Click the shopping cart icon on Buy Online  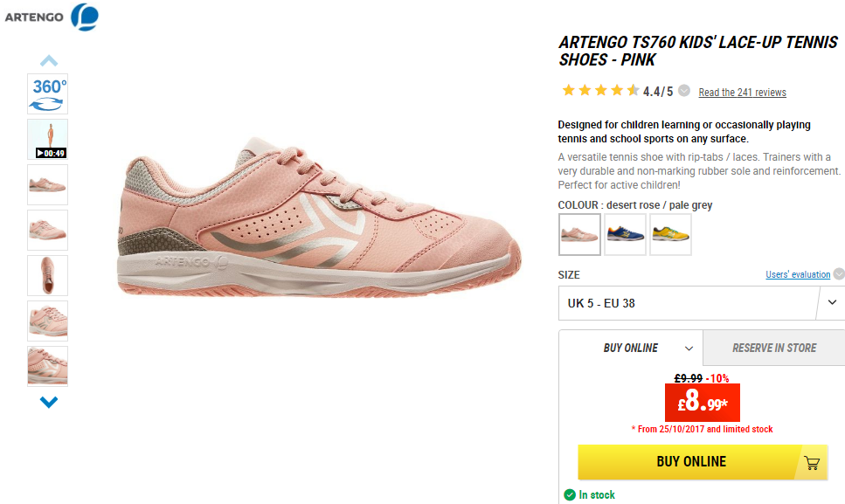tap(812, 463)
